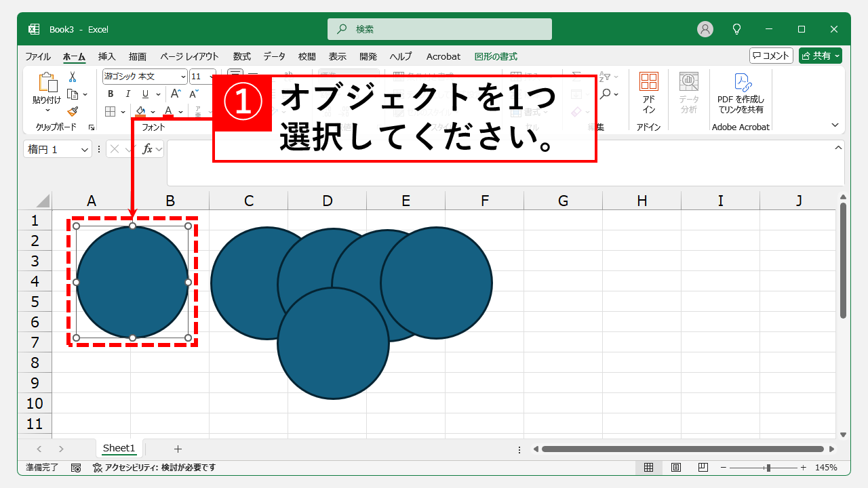Click the Paste clipboard icon

pos(47,82)
